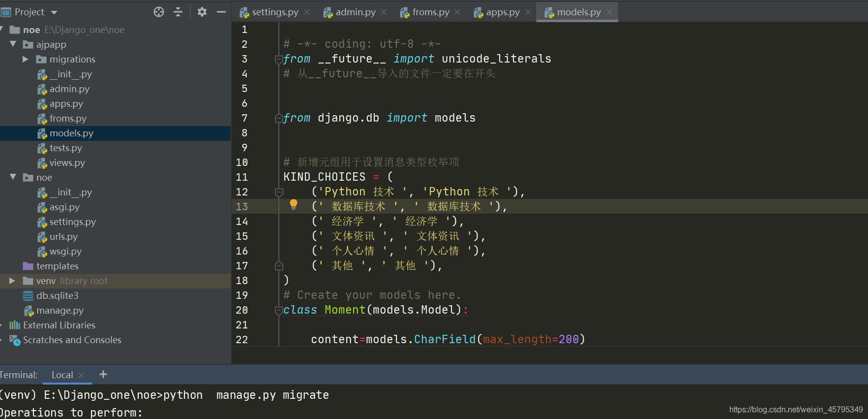
Task: Open admin.py in project tree
Action: (x=63, y=89)
